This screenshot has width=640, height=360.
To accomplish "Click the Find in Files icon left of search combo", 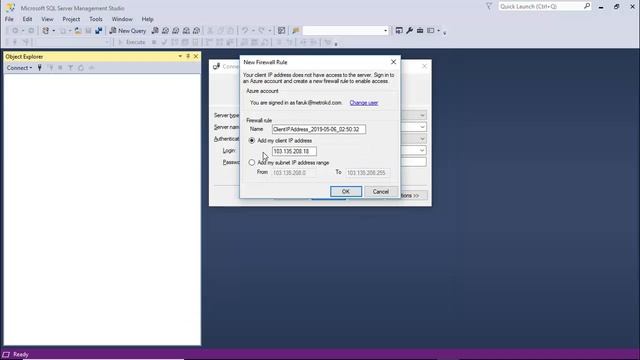I will click(x=296, y=31).
